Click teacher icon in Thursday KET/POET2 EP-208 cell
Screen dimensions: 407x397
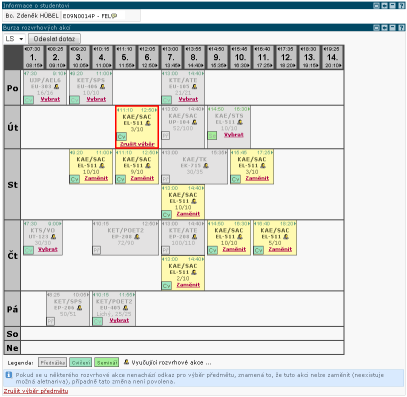coord(137,237)
